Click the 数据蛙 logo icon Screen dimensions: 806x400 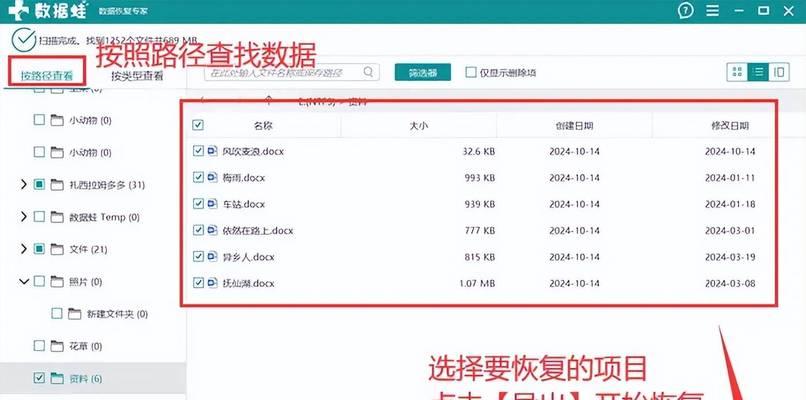[x=20, y=10]
